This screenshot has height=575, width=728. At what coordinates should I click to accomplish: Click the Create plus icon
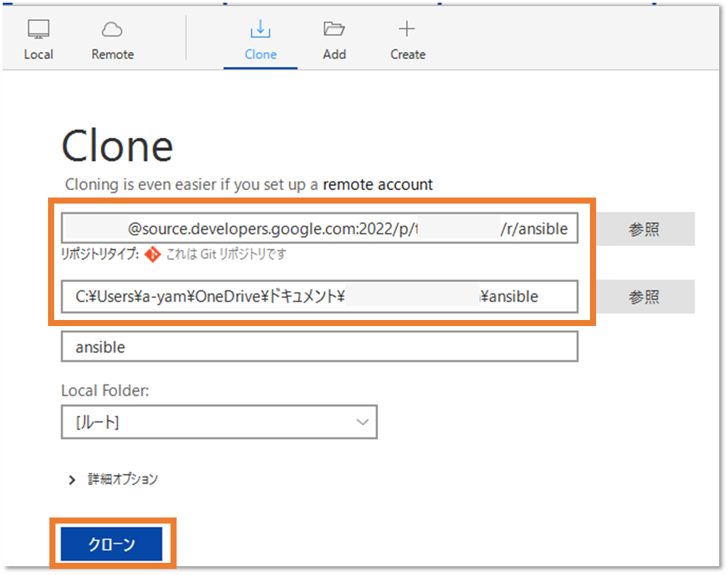407,29
